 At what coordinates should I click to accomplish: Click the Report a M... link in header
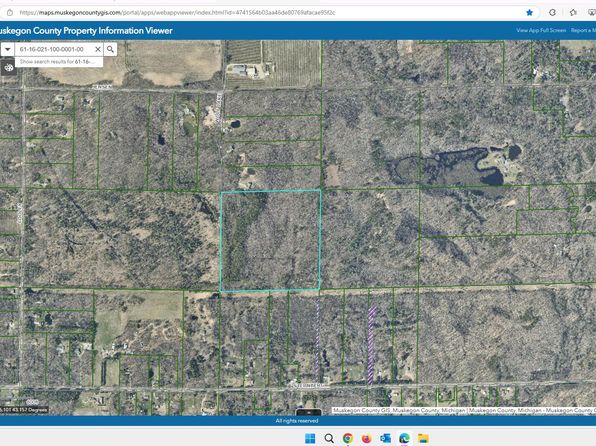pos(583,30)
